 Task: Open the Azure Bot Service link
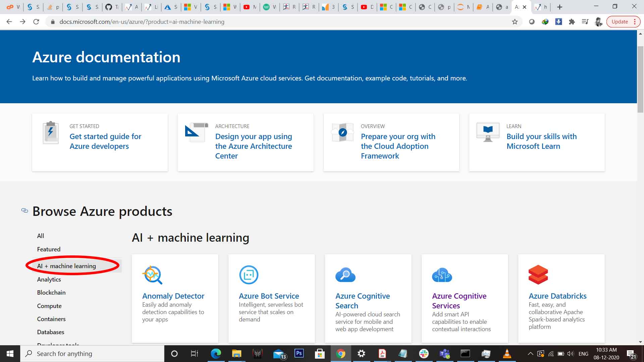coord(269,296)
